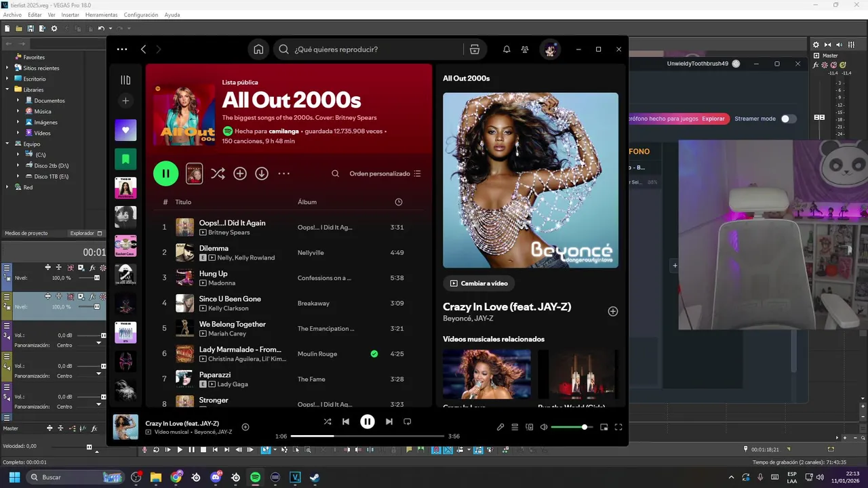Screen dimensions: 868x488
Task: Adjust the Spotify volume slider
Action: click(572, 427)
